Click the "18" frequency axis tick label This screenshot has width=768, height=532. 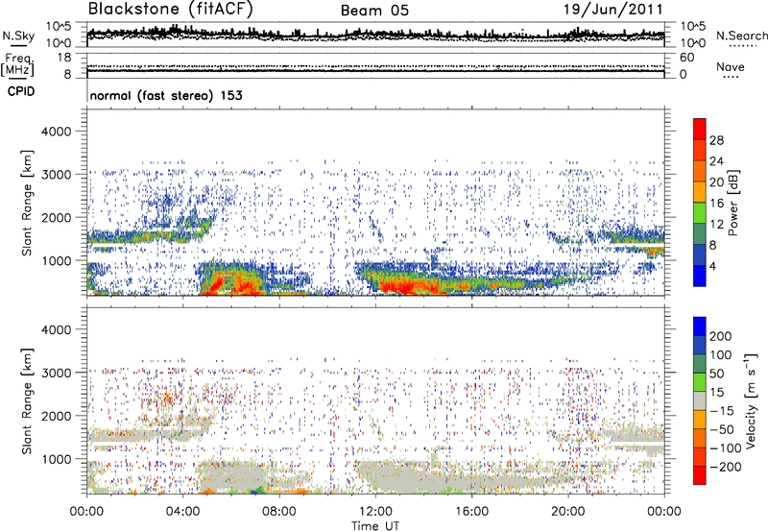[64, 58]
